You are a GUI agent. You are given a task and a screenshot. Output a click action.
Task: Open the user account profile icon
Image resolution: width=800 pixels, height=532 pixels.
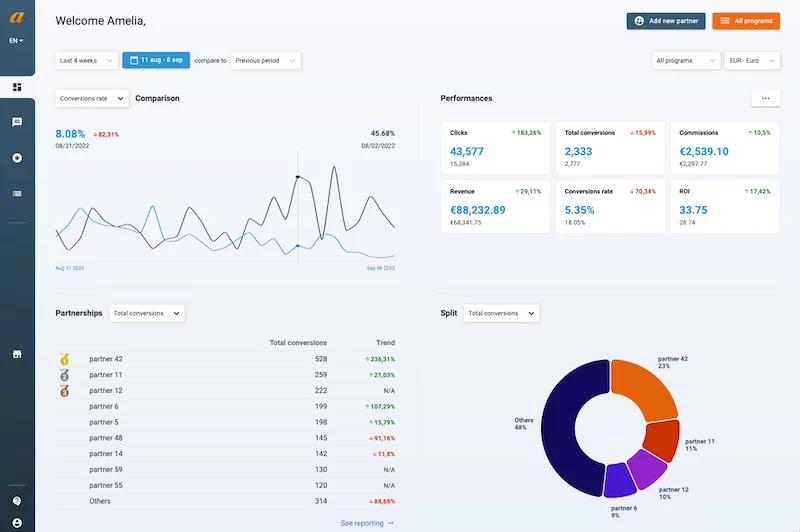[17, 522]
